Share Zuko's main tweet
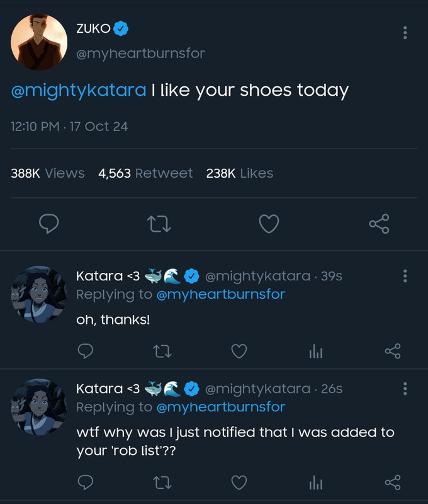 coord(379,224)
